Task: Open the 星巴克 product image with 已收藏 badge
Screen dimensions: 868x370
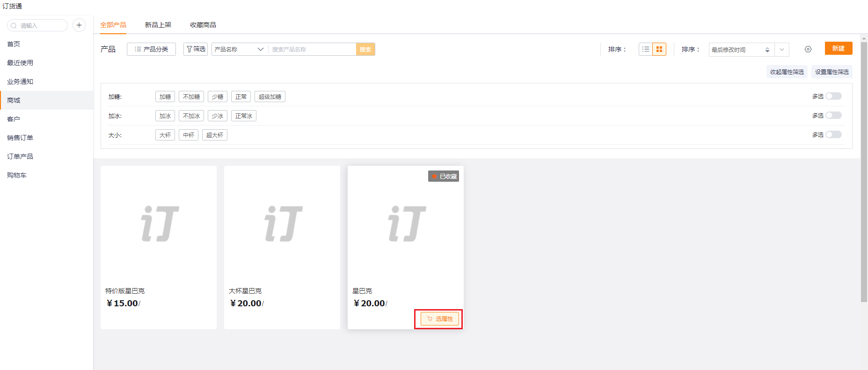Action: pyautogui.click(x=406, y=224)
